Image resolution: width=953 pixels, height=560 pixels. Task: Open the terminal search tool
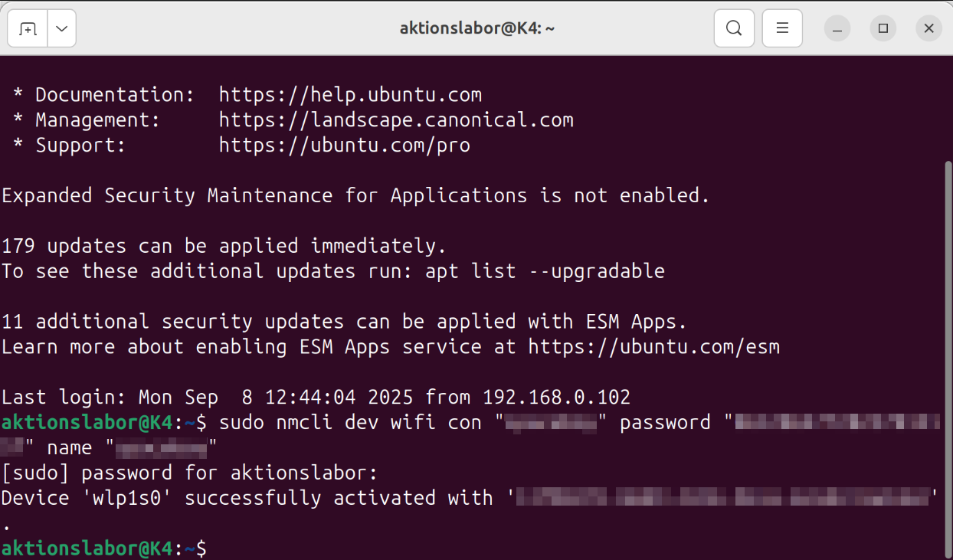[x=734, y=28]
